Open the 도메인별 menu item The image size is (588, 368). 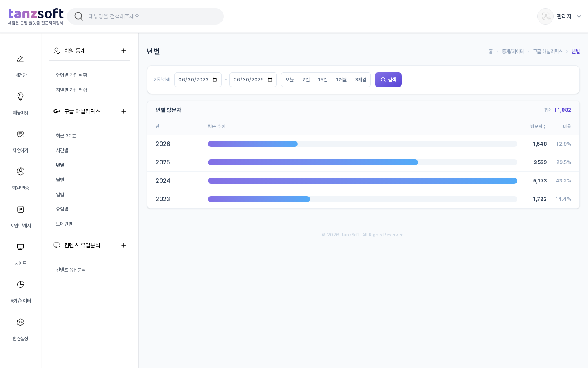tap(64, 224)
